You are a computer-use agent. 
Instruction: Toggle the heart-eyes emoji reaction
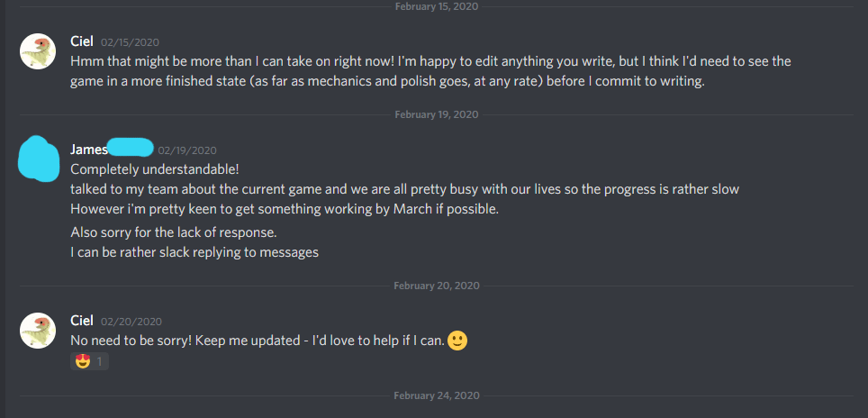[x=89, y=361]
